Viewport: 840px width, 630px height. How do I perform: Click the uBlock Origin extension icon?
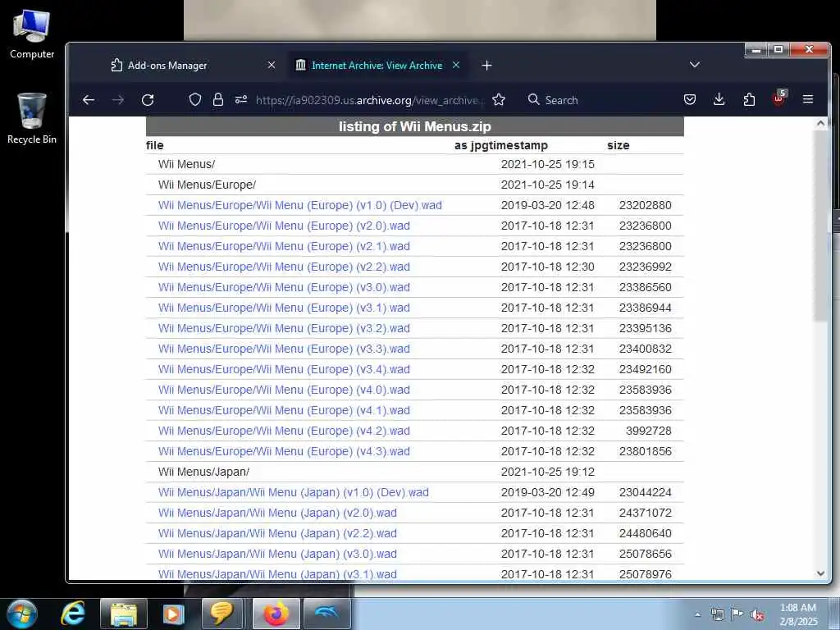coord(779,98)
